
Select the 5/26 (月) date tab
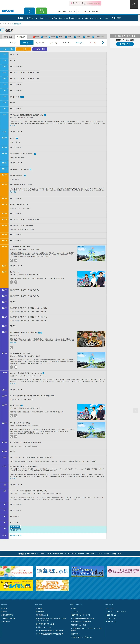[14, 43]
